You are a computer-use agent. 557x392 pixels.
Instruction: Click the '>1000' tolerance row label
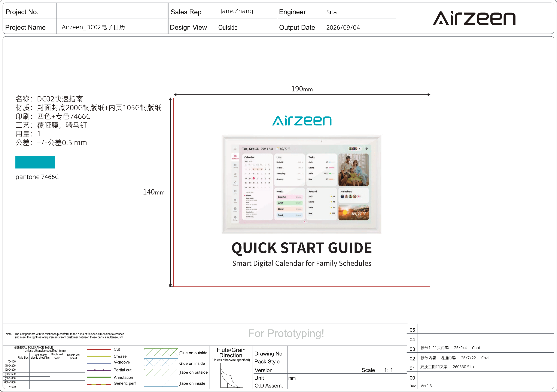click(12, 387)
